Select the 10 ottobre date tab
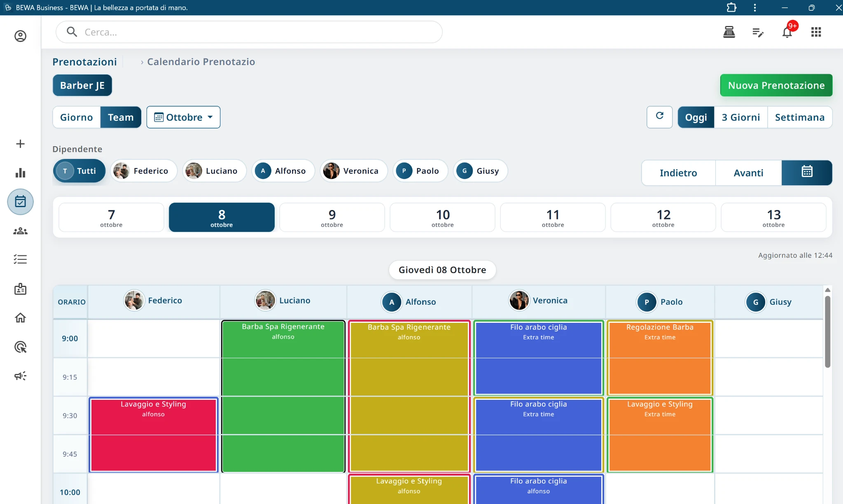The height and width of the screenshot is (504, 843). 442,217
